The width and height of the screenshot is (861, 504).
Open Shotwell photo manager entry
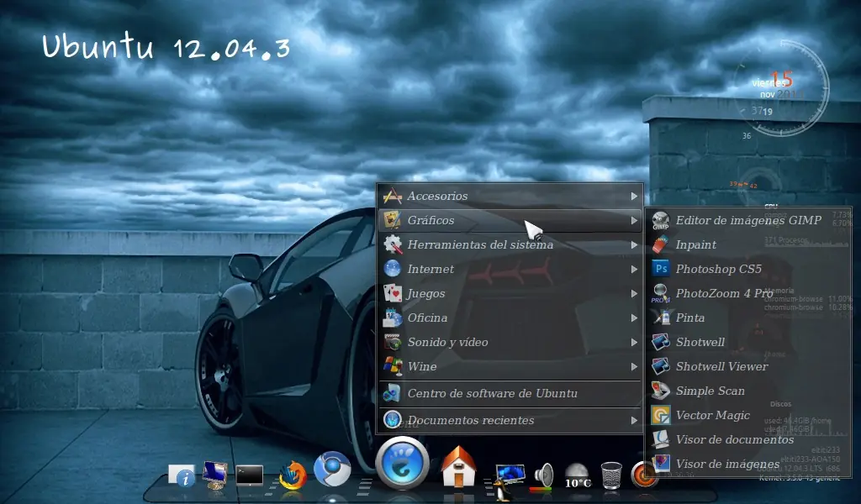click(748, 342)
